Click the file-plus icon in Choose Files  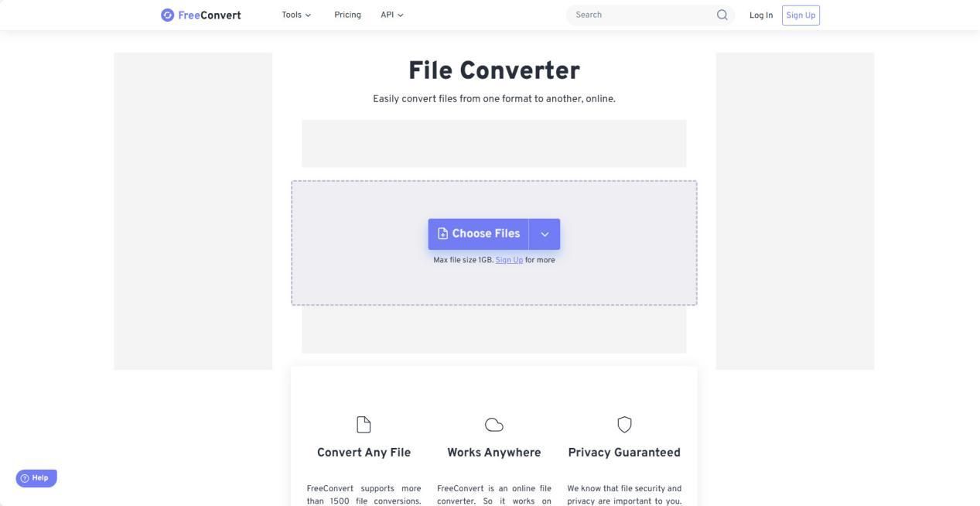442,234
